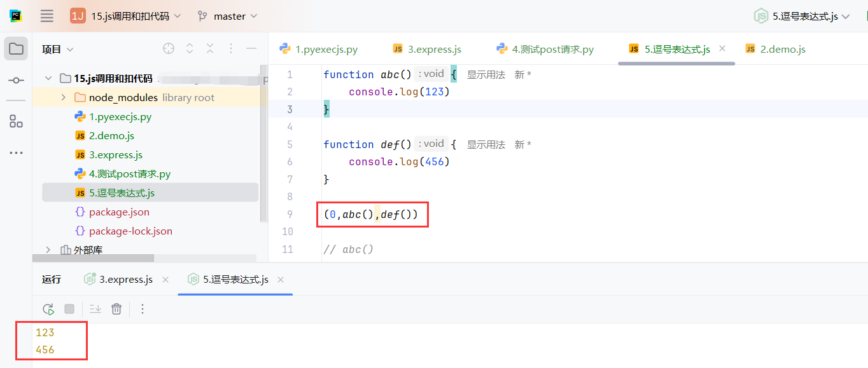Open project switcher 15.js调用和扣代码
The image size is (868, 368).
click(126, 16)
